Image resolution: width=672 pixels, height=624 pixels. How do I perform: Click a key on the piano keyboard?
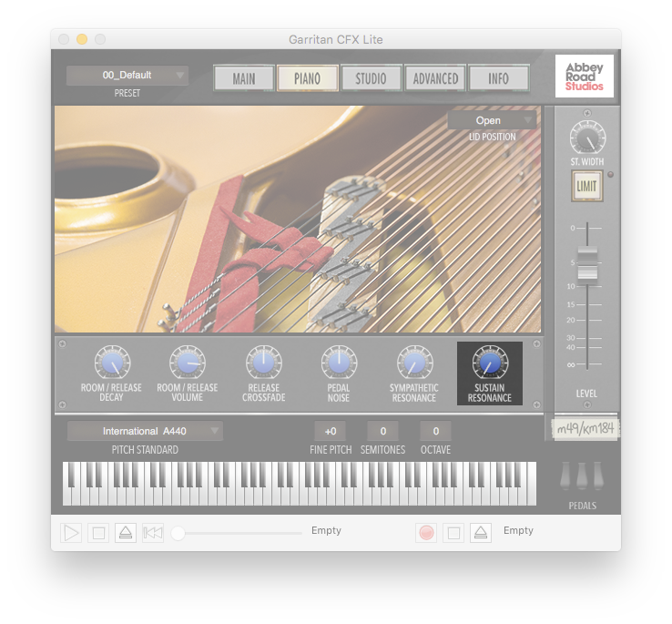(300, 484)
